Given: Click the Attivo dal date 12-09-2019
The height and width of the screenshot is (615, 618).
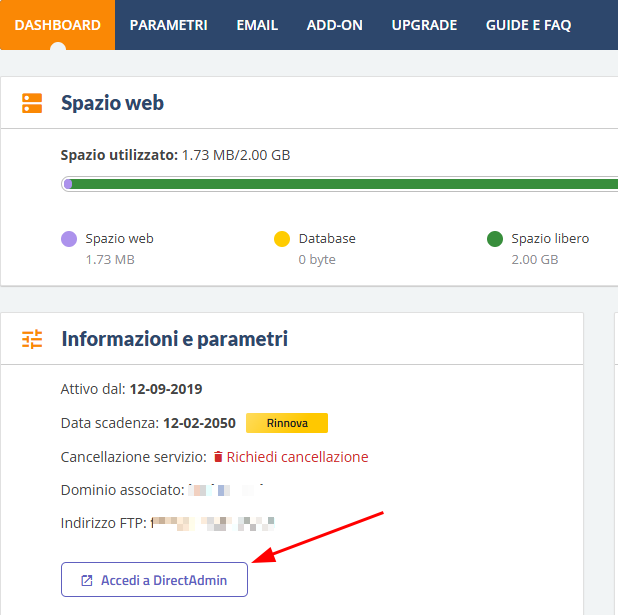Looking at the screenshot, I should (166, 389).
